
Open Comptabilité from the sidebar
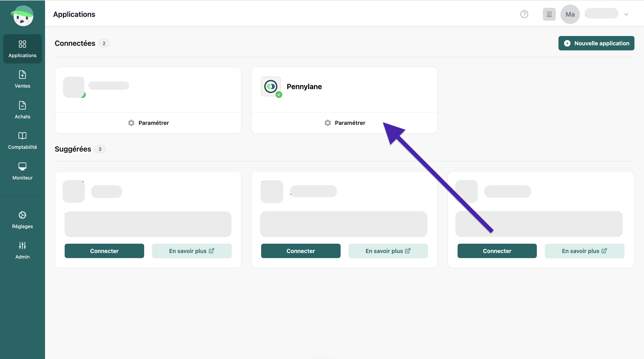click(22, 140)
